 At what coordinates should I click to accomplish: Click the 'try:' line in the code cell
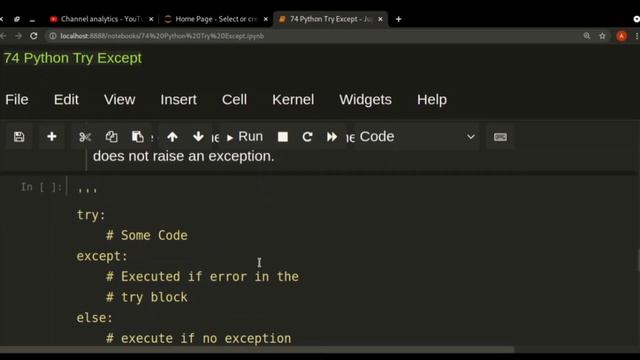91,215
